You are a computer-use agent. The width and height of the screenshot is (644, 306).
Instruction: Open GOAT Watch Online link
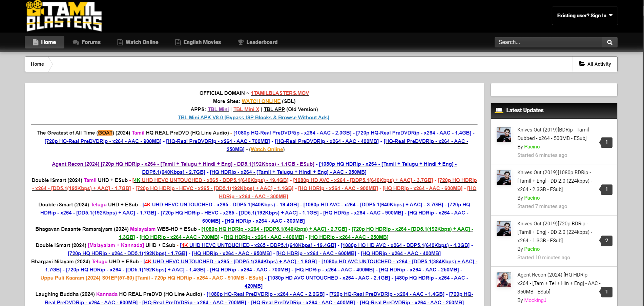[x=267, y=149]
